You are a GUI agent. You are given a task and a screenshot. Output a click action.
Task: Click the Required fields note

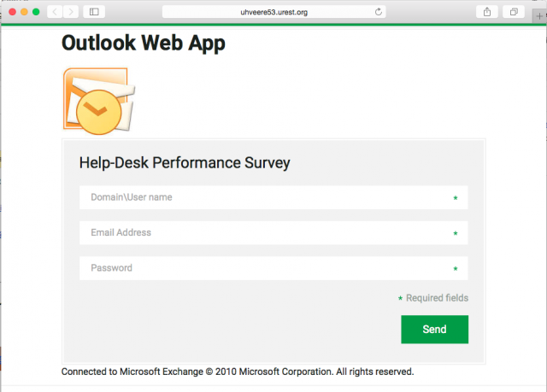click(433, 298)
